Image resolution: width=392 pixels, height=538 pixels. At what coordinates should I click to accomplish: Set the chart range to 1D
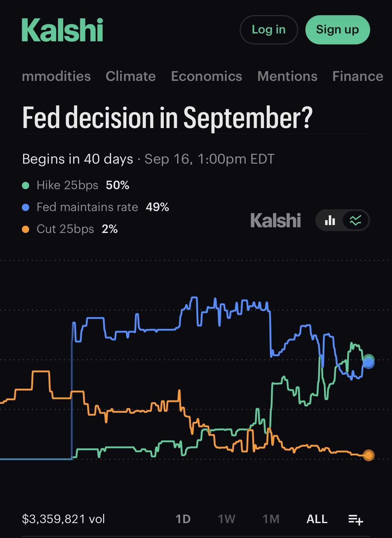pos(183,519)
